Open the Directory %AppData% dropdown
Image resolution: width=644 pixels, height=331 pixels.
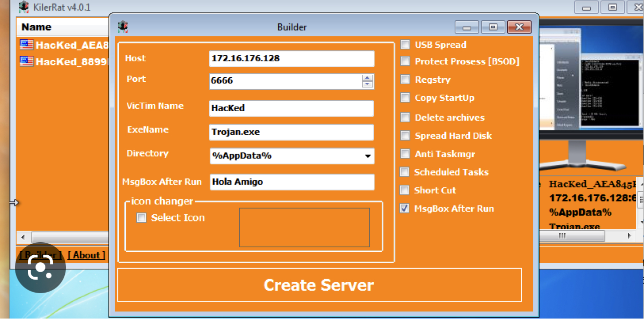click(368, 156)
